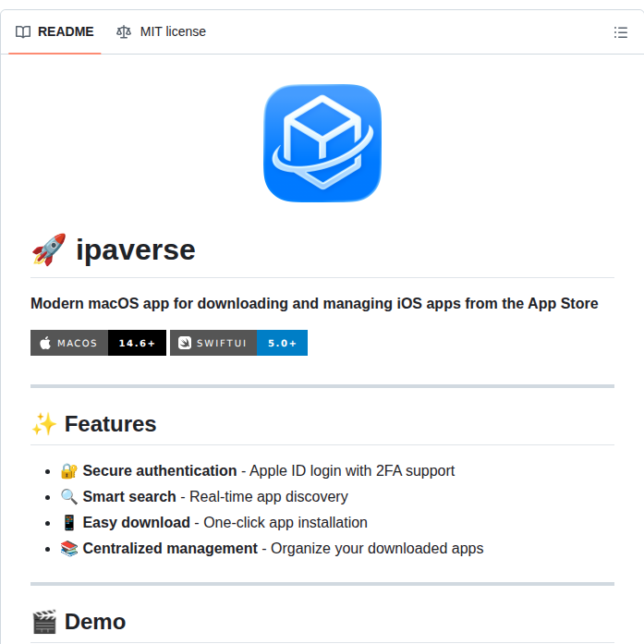Click the "Modern macOS app" description line

click(x=314, y=303)
